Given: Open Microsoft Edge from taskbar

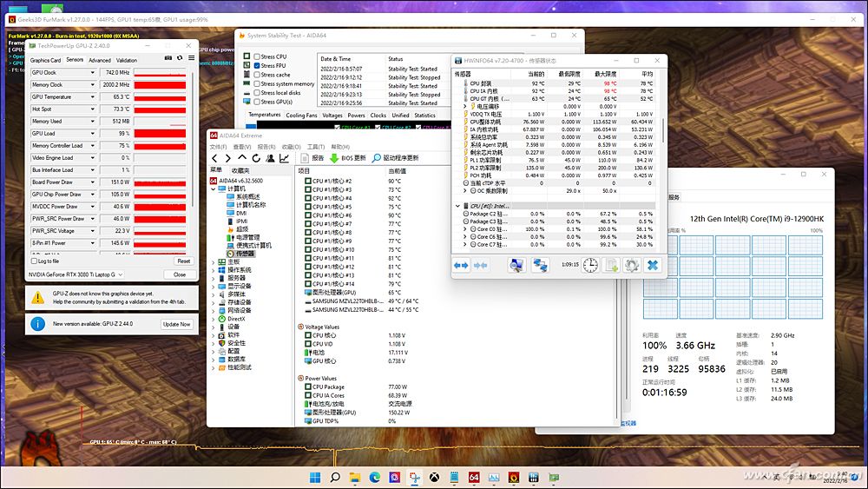Looking at the screenshot, I should (x=375, y=478).
